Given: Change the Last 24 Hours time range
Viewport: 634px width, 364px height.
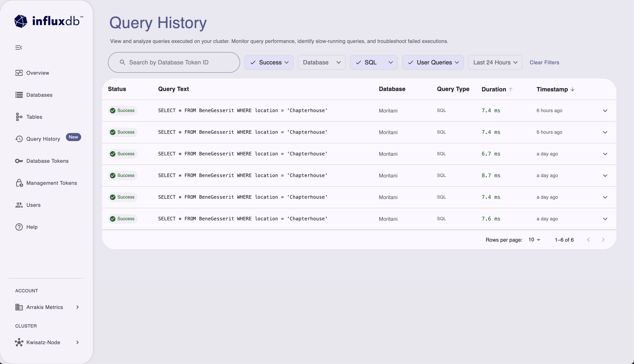Looking at the screenshot, I should (495, 62).
